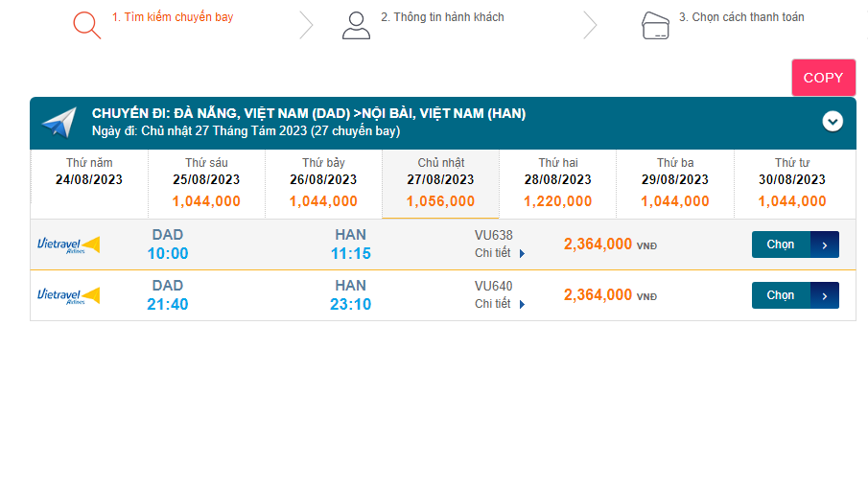Select Thứ sáu 25/08/2023 date tab
868x489 pixels.
pos(206,183)
